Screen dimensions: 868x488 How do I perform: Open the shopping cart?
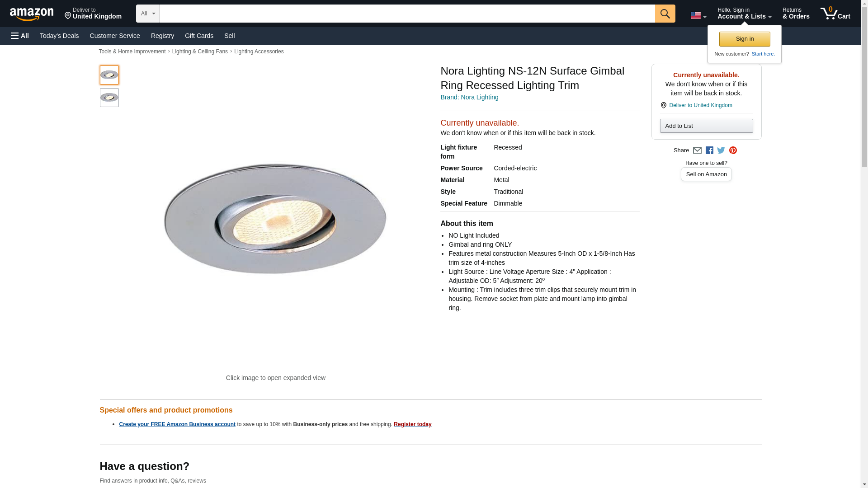coord(835,14)
